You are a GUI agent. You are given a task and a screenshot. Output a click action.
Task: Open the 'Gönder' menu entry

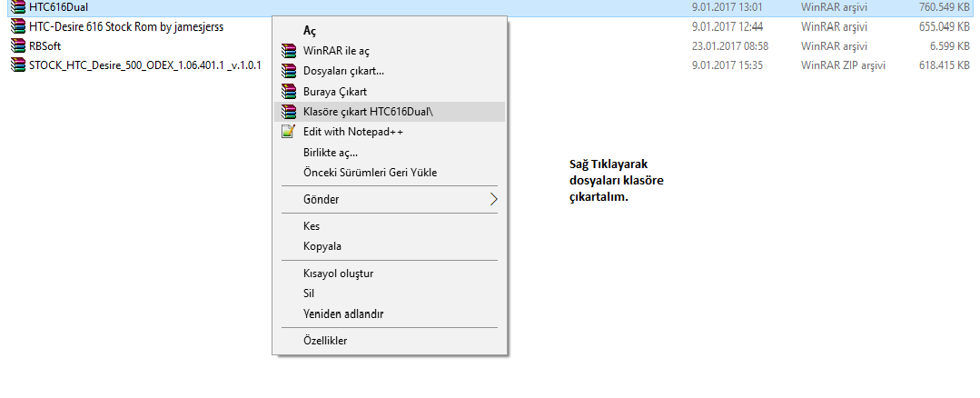390,199
